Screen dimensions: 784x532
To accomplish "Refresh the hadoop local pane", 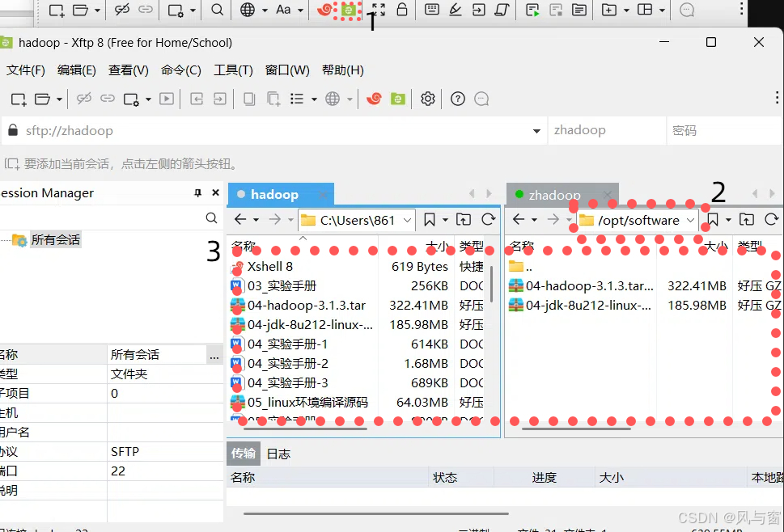I will (489, 219).
